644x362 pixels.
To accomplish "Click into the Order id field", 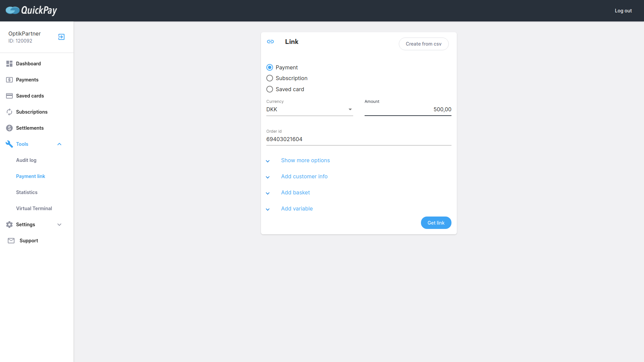I will tap(358, 139).
